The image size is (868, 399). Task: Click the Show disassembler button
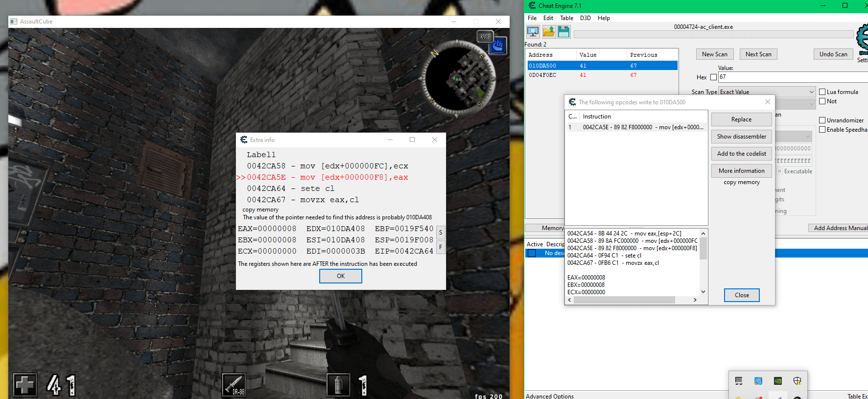(741, 137)
